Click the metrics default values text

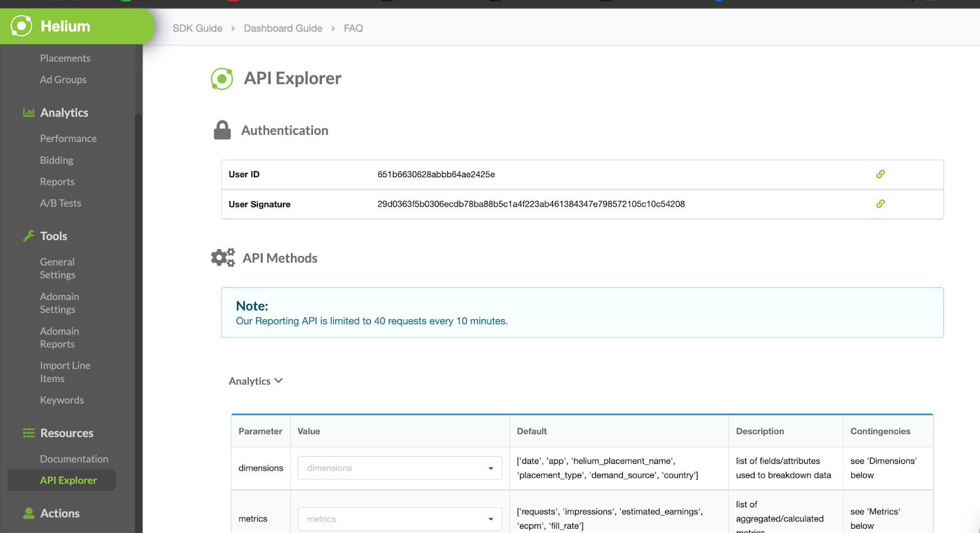click(610, 519)
